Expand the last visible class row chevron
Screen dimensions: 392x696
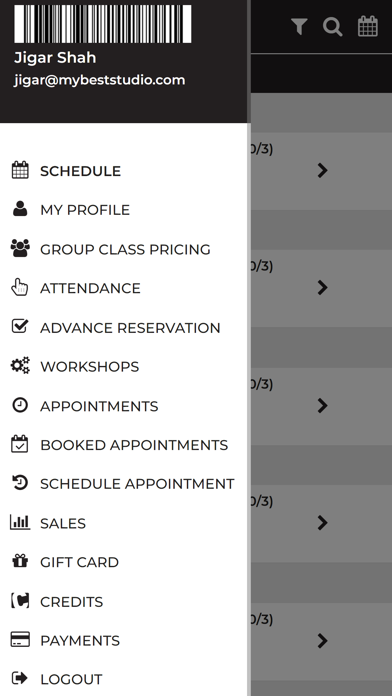tap(323, 641)
